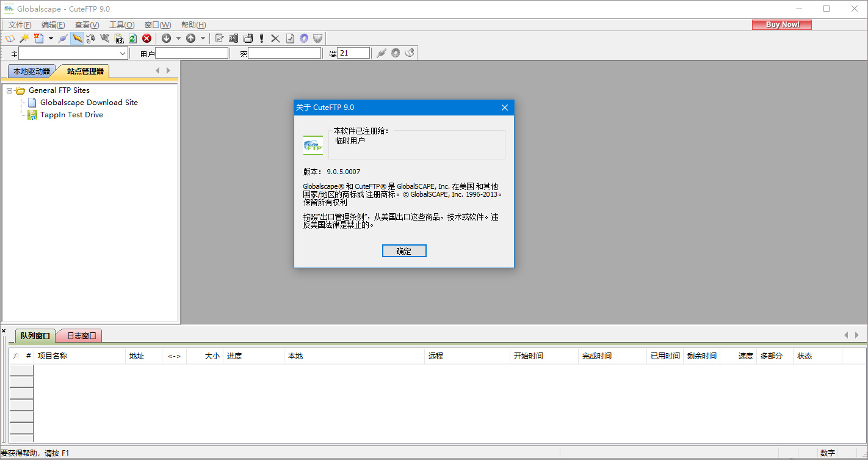Select the 站点管理器 tab
868x460 pixels.
(x=85, y=71)
